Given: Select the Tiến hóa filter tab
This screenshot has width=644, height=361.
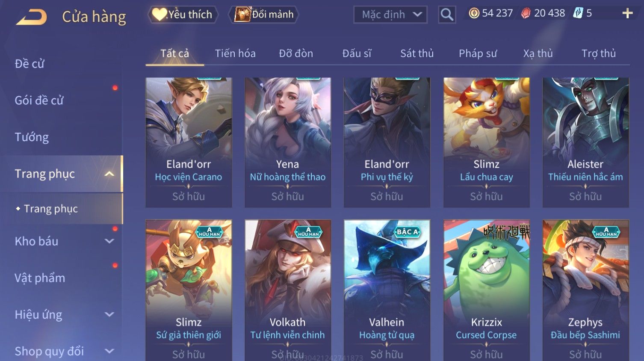Looking at the screenshot, I should [x=235, y=53].
